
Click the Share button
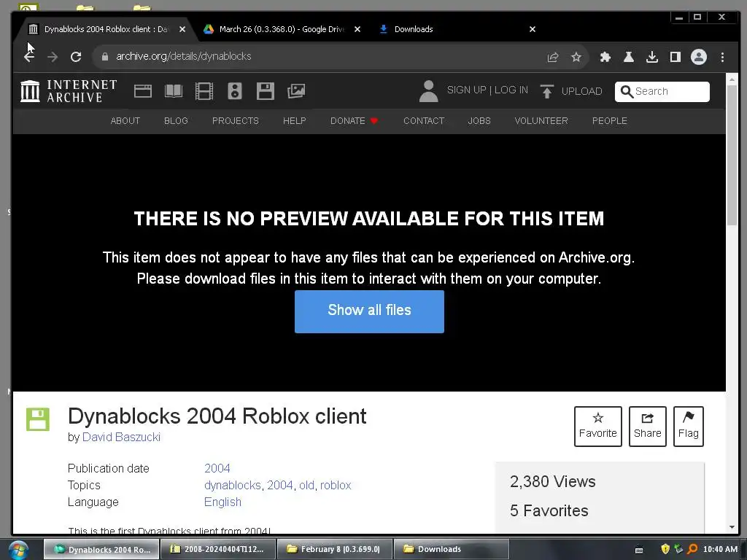[x=648, y=426]
